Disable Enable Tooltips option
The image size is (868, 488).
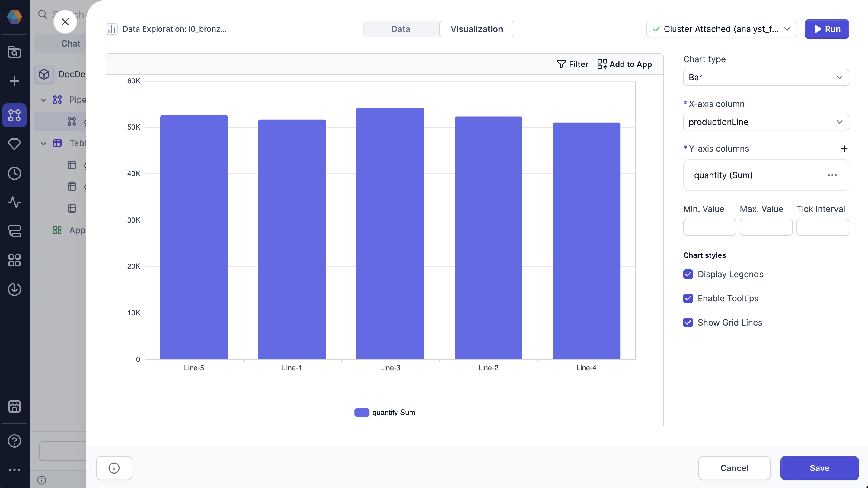coord(688,298)
